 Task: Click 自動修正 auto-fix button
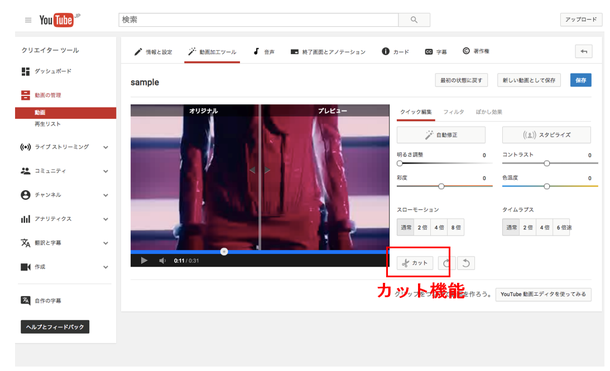click(x=441, y=135)
